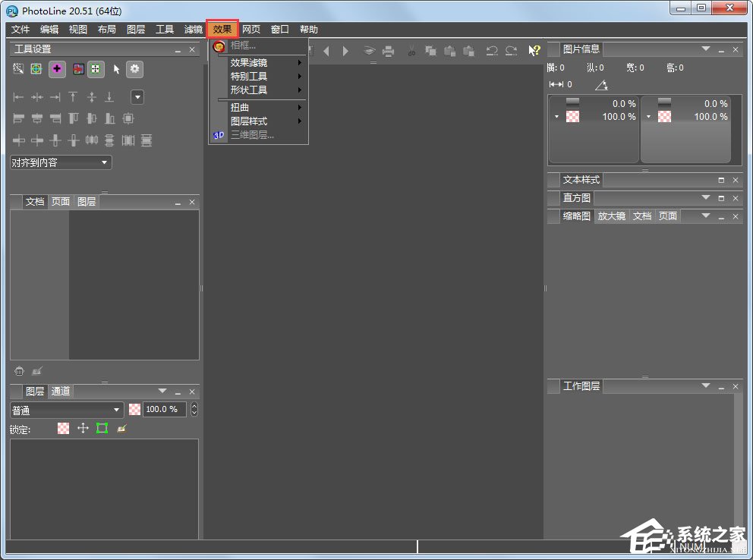Click the angle measurement icon in 图片信息
This screenshot has width=753, height=560.
[602, 86]
